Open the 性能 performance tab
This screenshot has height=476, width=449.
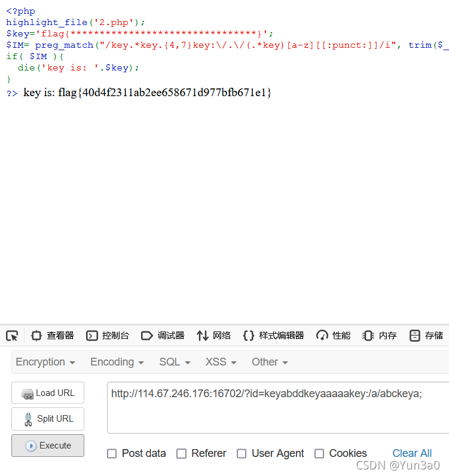[333, 336]
